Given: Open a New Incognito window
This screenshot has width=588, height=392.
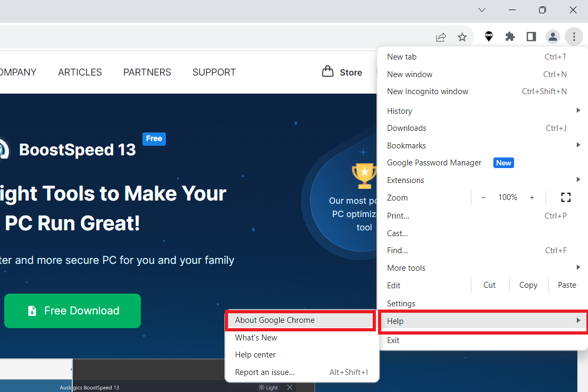Looking at the screenshot, I should [x=482, y=91].
